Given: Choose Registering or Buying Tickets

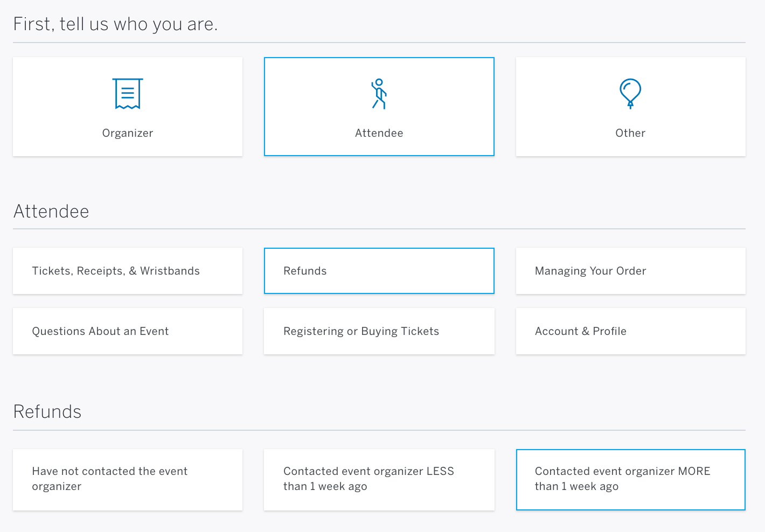Looking at the screenshot, I should pos(379,331).
